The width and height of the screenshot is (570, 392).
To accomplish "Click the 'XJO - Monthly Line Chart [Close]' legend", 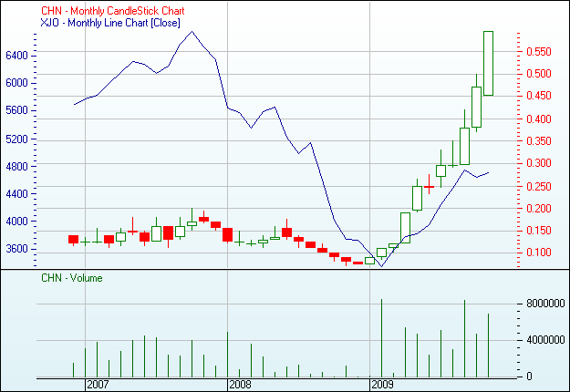I will click(x=110, y=23).
